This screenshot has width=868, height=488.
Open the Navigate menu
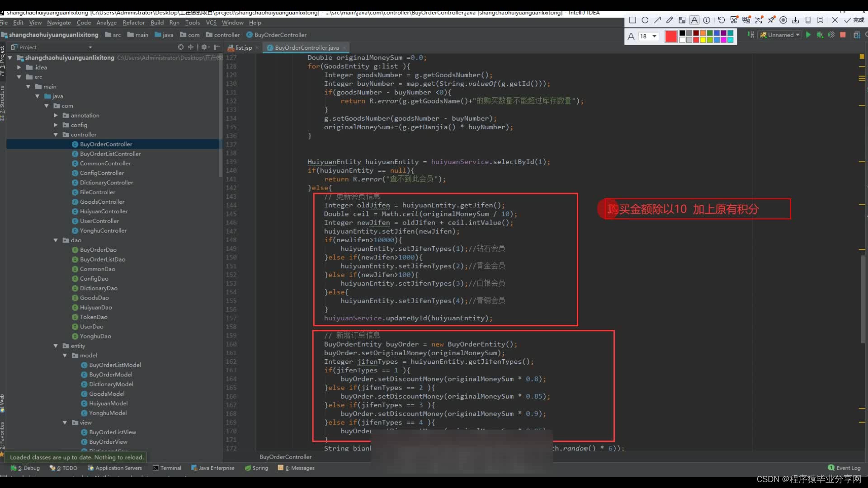click(x=59, y=23)
